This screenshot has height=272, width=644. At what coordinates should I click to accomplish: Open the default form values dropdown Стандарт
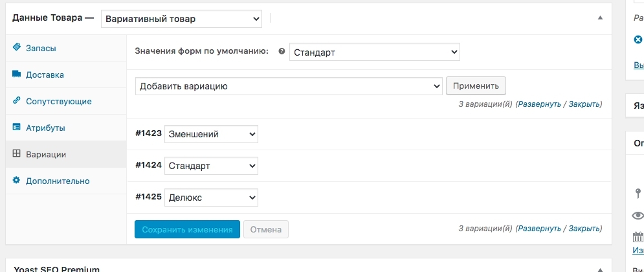pyautogui.click(x=374, y=52)
